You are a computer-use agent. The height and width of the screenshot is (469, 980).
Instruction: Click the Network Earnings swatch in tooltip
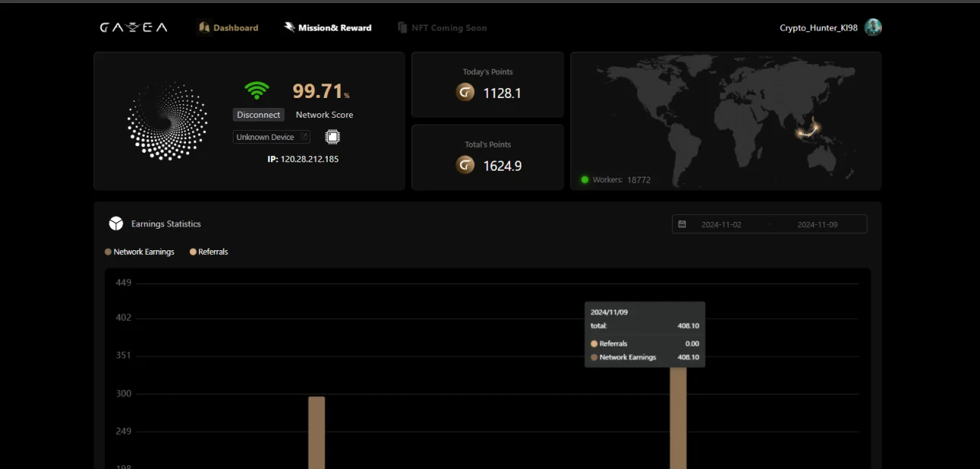tap(594, 357)
